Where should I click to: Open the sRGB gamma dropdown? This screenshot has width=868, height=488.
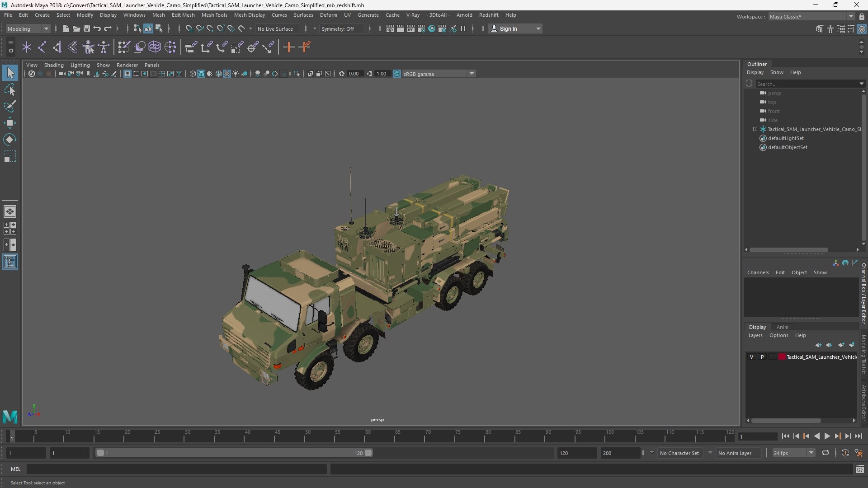[438, 74]
